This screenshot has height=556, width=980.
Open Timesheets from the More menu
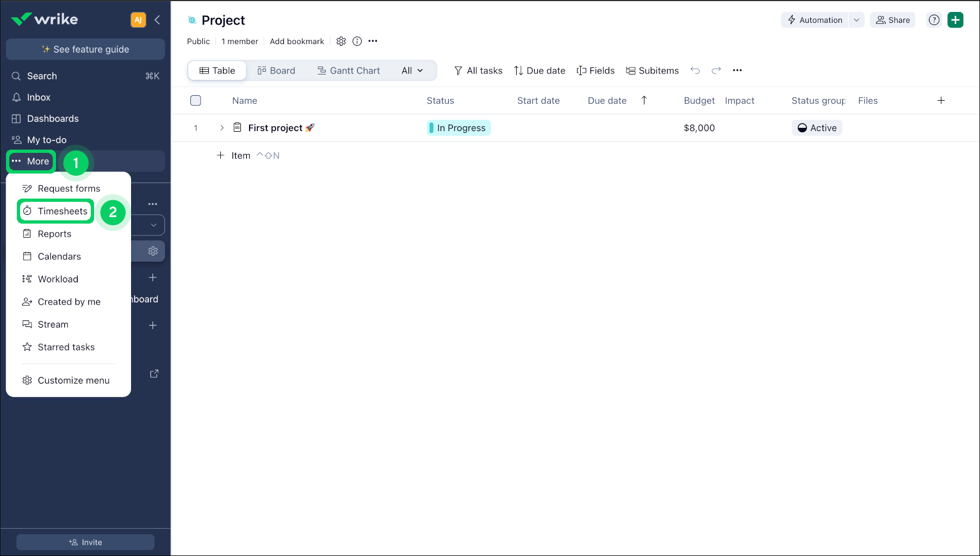(55, 211)
